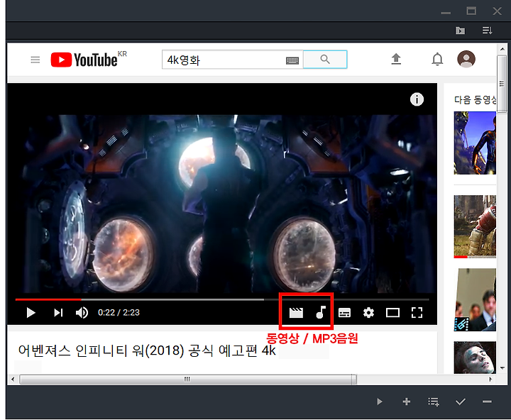Open the notifications bell
This screenshot has width=511, height=420.
coord(437,60)
